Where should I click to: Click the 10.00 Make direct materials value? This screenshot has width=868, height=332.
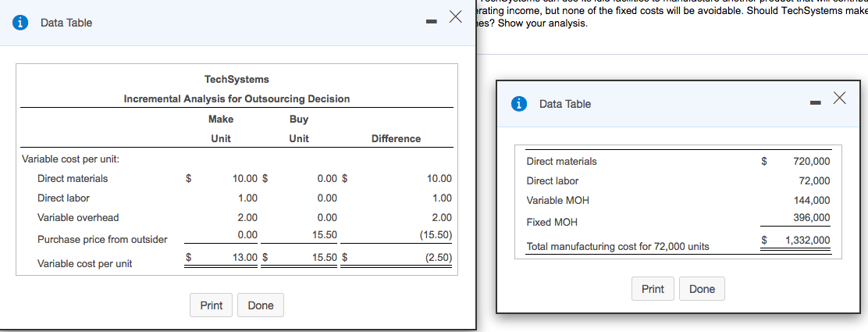[245, 178]
